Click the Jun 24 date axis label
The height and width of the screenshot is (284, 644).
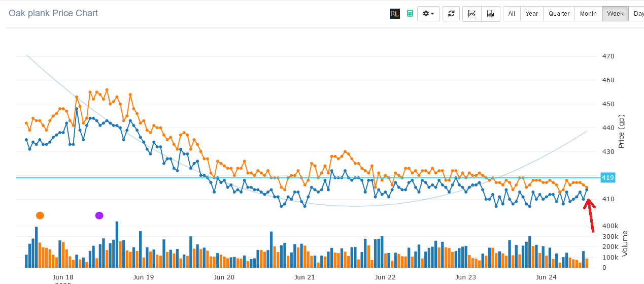[x=547, y=277]
